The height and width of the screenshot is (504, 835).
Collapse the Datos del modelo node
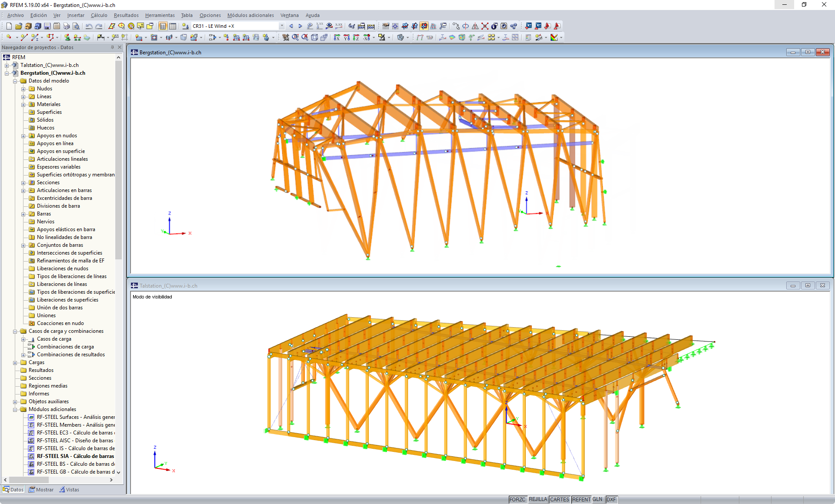[x=15, y=81]
